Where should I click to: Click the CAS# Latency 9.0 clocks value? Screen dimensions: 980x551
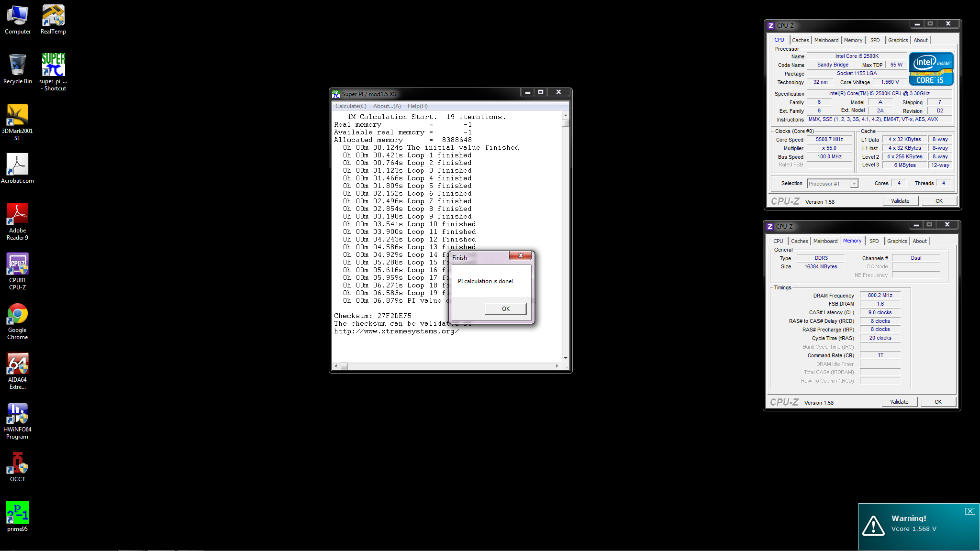tap(880, 313)
